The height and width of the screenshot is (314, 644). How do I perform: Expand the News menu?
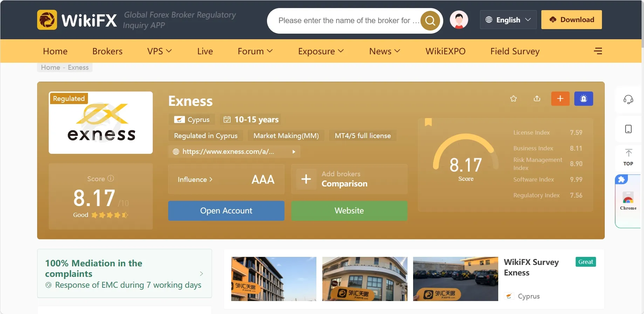pos(385,51)
